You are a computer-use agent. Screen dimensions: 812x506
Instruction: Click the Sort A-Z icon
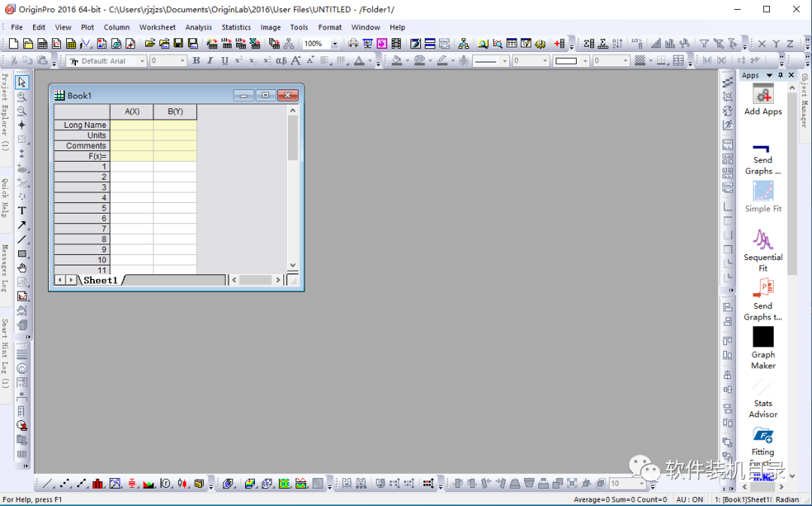click(x=618, y=44)
